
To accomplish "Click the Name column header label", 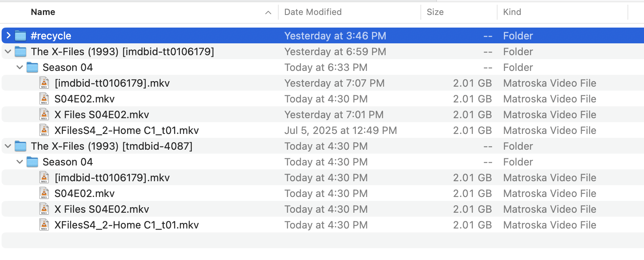I will tap(43, 12).
